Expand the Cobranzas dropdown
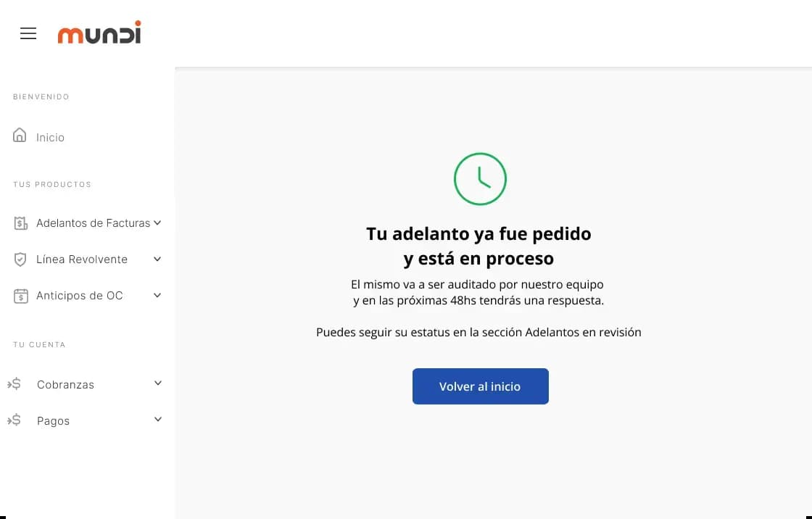Viewport: 812px width, 519px height. pyautogui.click(x=157, y=383)
